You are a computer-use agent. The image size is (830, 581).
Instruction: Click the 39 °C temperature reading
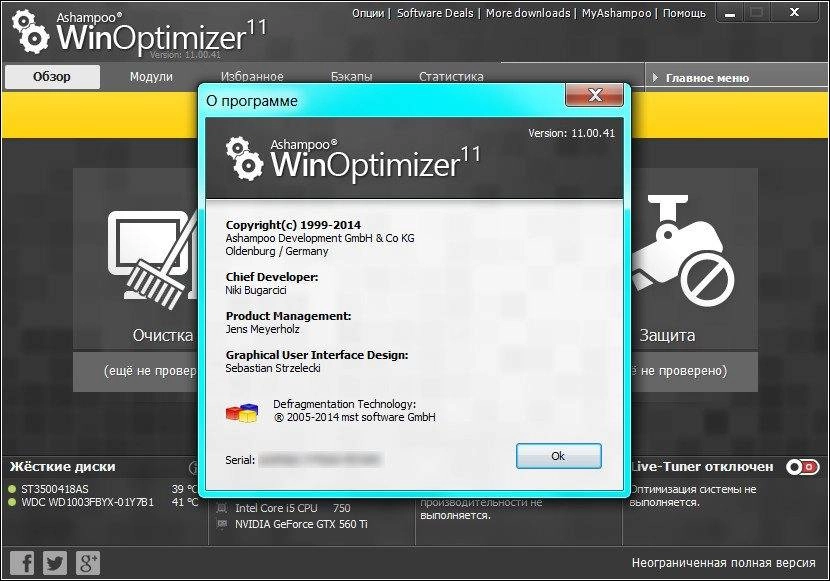(x=185, y=489)
